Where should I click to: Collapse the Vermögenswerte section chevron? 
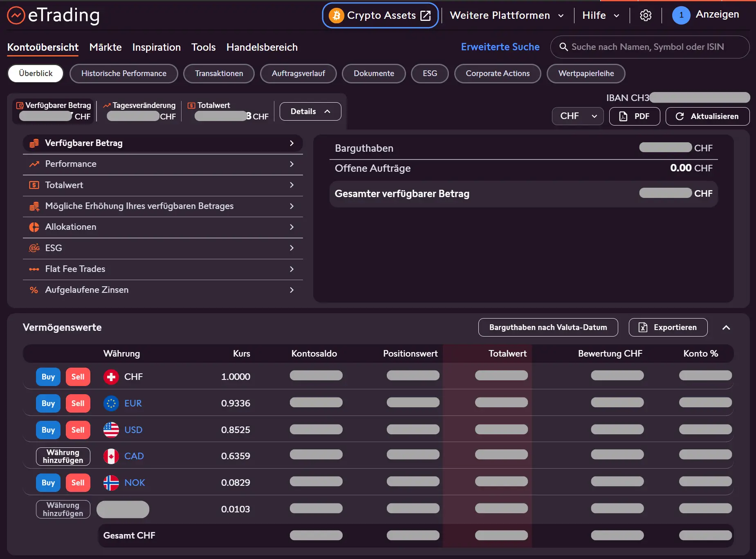[x=726, y=328]
